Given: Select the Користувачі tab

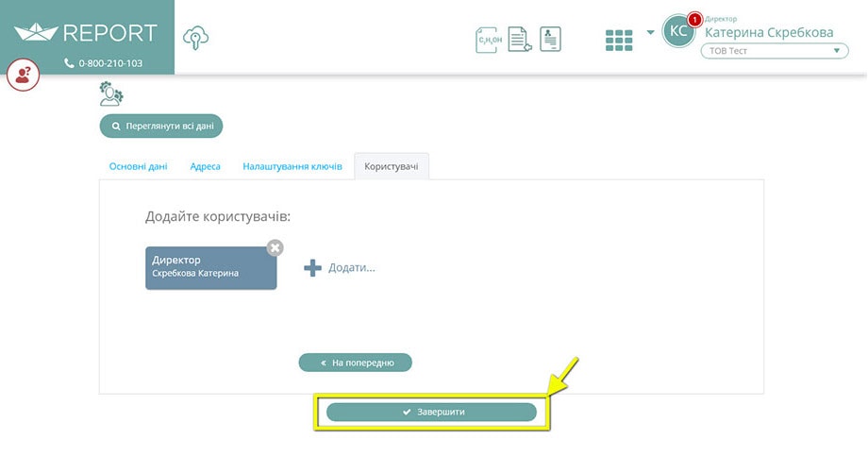Looking at the screenshot, I should point(392,166).
